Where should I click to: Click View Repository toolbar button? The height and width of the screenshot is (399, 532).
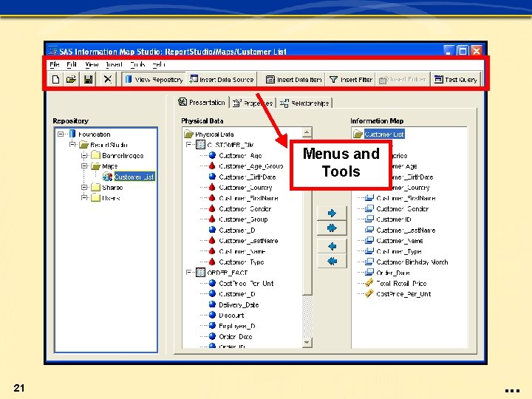(154, 79)
